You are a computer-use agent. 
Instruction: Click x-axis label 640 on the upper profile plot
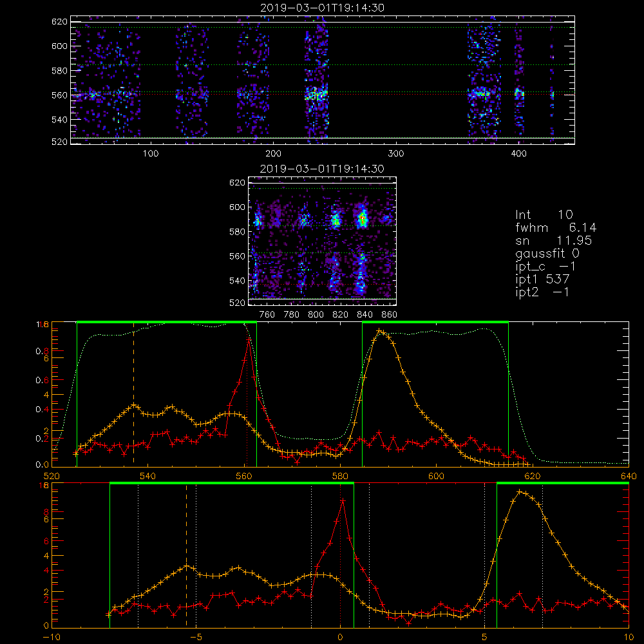(x=629, y=477)
